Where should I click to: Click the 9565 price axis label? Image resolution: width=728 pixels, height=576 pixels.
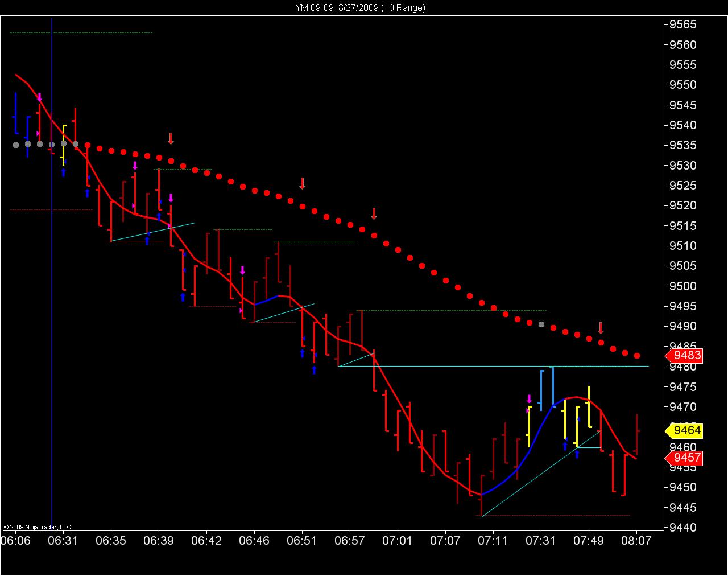coord(682,24)
